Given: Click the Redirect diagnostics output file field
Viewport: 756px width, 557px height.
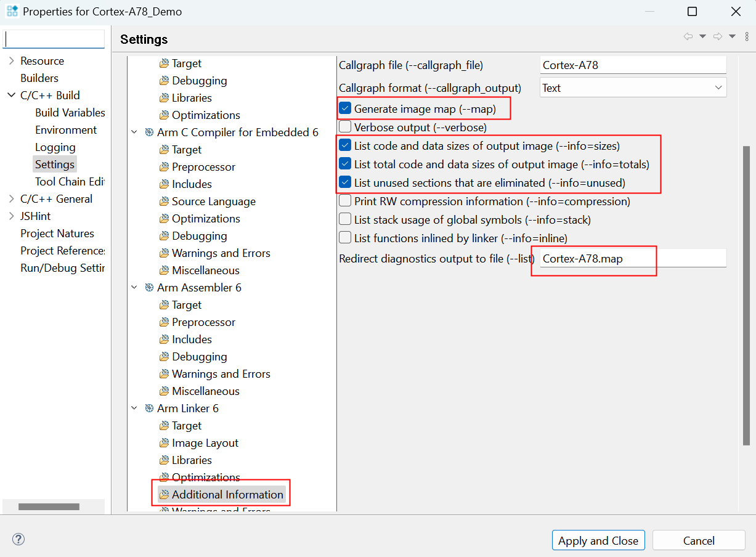Looking at the screenshot, I should pyautogui.click(x=633, y=259).
